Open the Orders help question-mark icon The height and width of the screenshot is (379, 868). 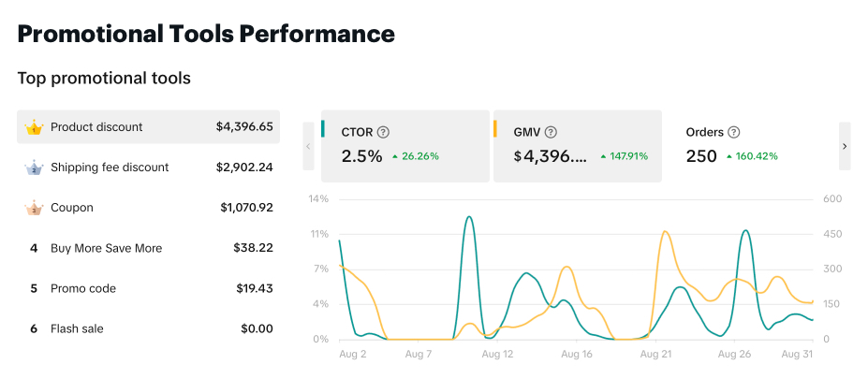[x=734, y=133]
